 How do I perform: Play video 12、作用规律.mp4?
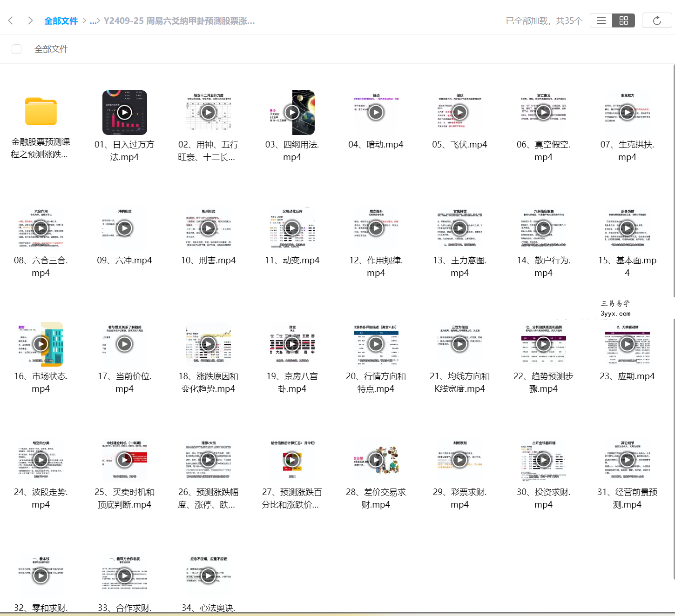tap(376, 228)
